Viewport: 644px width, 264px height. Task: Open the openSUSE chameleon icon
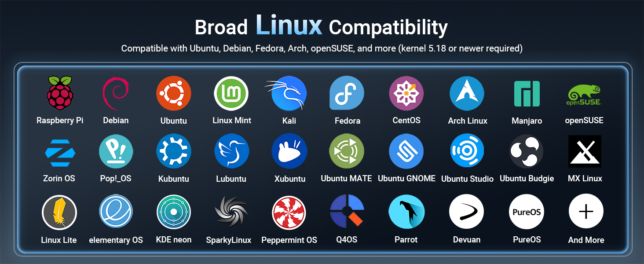pos(585,93)
